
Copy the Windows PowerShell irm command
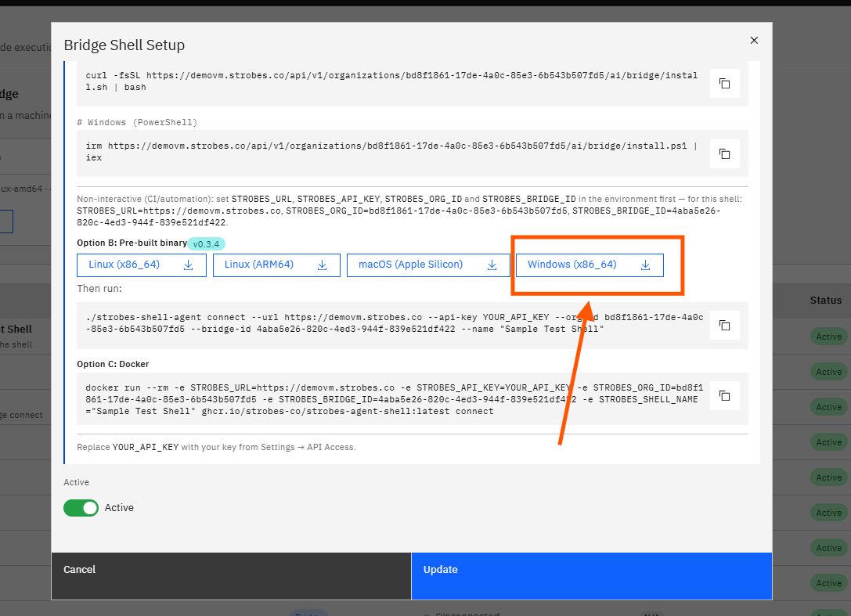724,154
